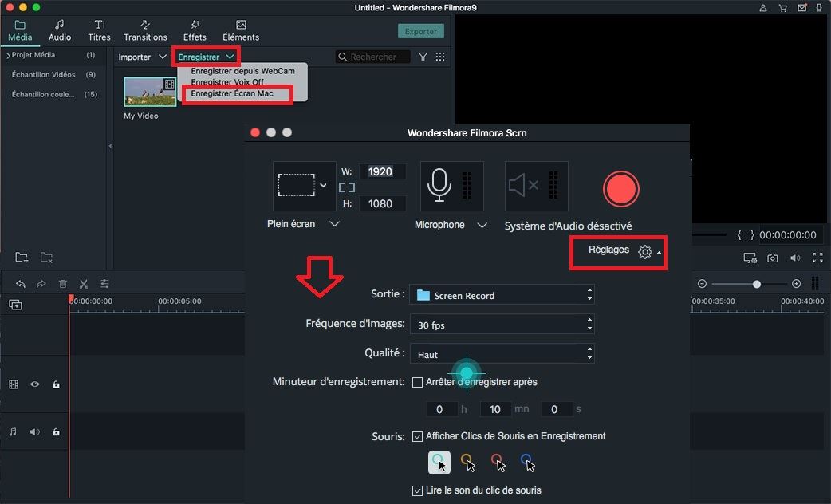The image size is (831, 504).
Task: Switch to the Titres tab
Action: [99, 31]
